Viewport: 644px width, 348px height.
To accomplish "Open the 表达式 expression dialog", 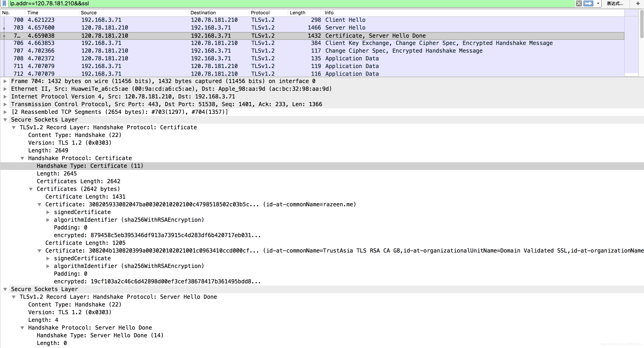I will pyautogui.click(x=614, y=3).
